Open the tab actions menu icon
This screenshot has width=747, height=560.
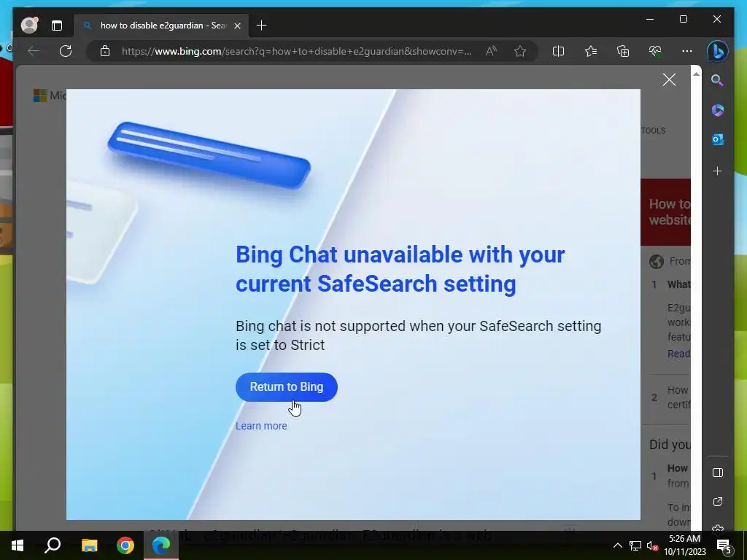click(57, 26)
